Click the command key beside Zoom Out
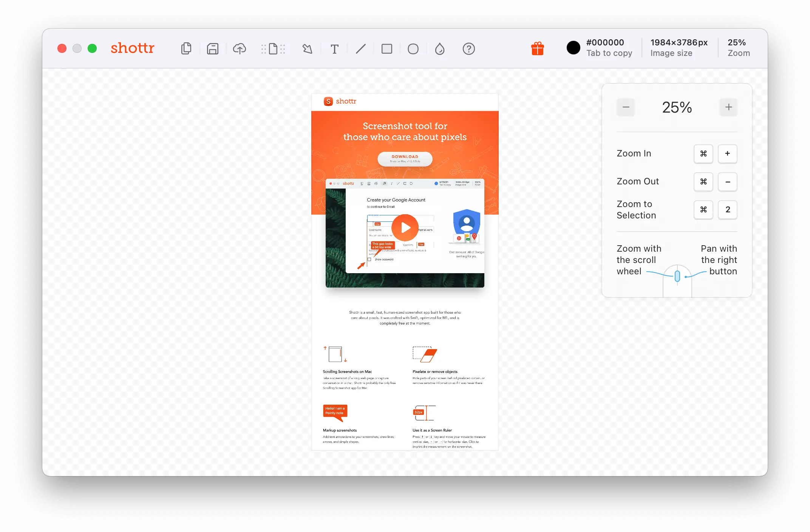The height and width of the screenshot is (532, 810). point(703,182)
